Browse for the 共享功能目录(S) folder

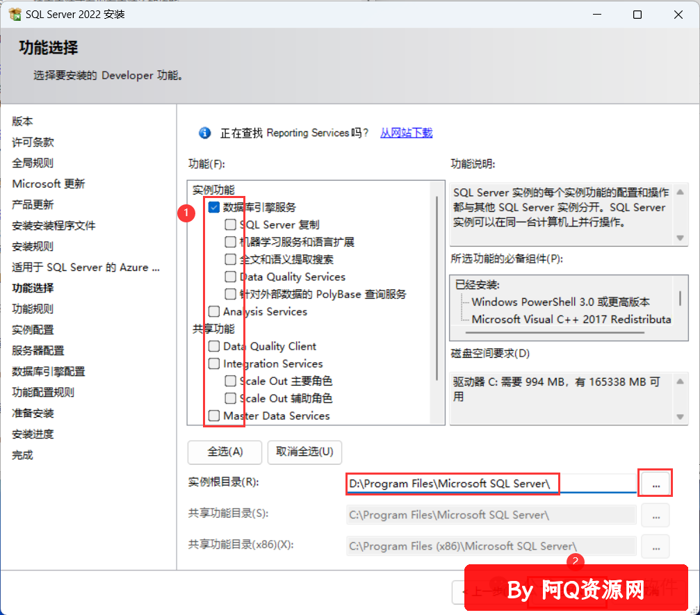point(656,516)
